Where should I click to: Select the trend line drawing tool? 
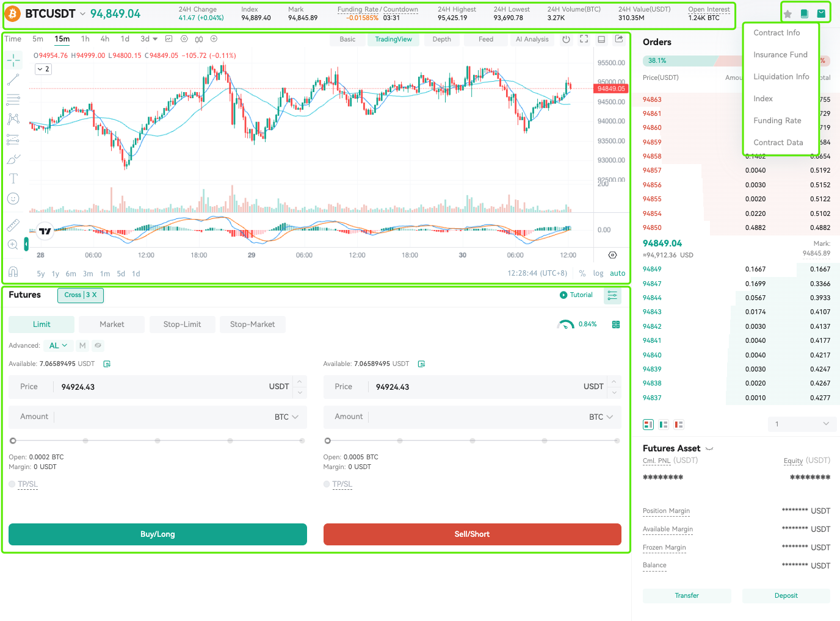(x=13, y=79)
